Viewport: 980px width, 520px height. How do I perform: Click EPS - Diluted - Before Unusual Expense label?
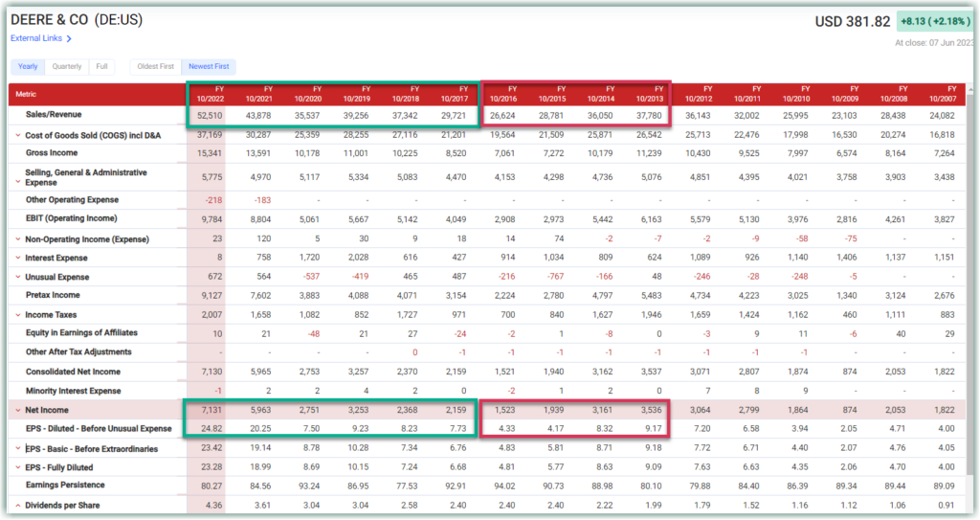(99, 429)
